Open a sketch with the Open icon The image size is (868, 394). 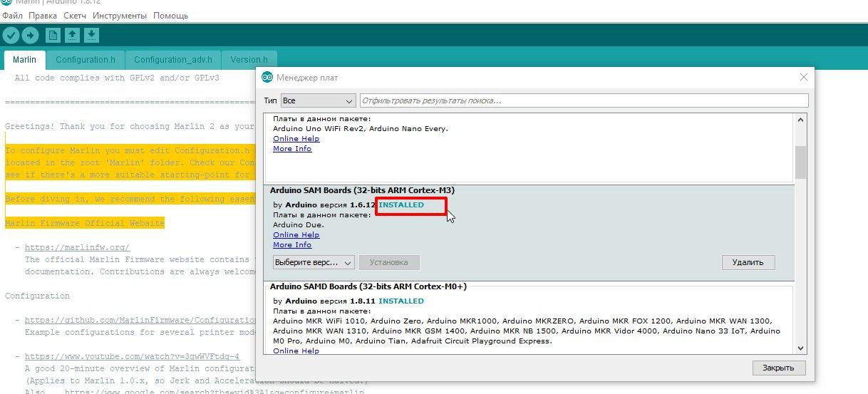[x=72, y=35]
